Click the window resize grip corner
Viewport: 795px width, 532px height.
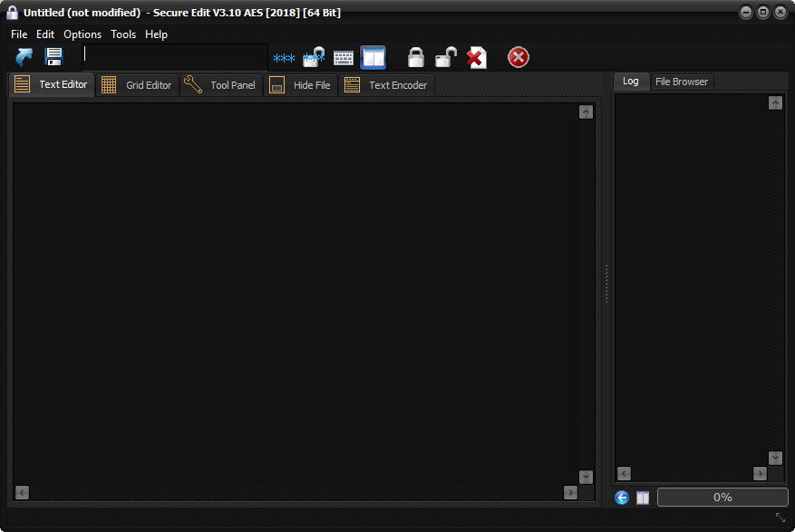pyautogui.click(x=780, y=517)
